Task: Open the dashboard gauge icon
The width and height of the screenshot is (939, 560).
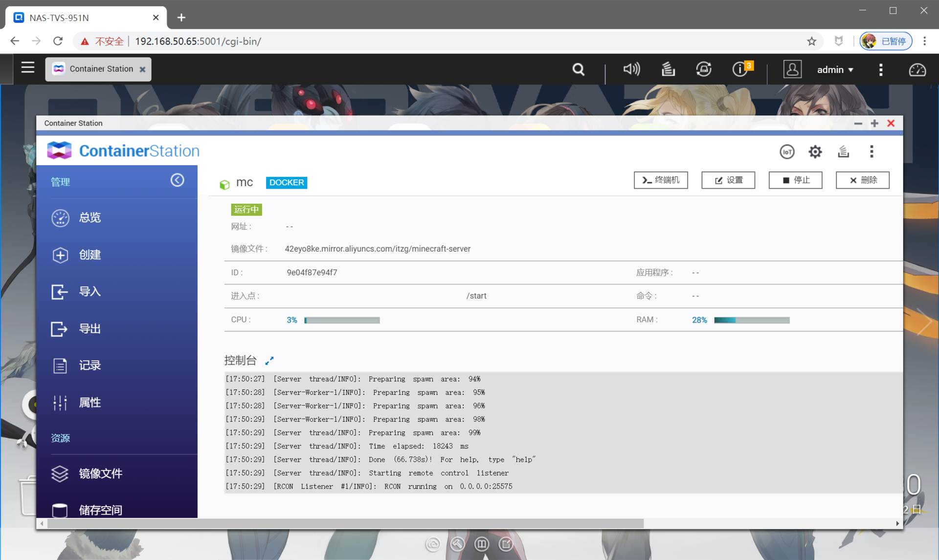Action: tap(917, 69)
